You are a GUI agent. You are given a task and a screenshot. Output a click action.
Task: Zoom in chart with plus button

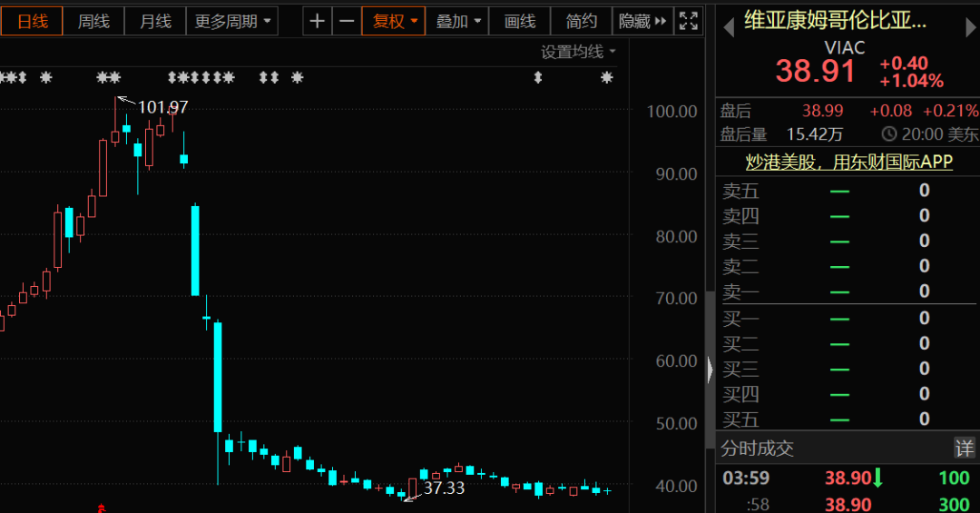[x=317, y=21]
